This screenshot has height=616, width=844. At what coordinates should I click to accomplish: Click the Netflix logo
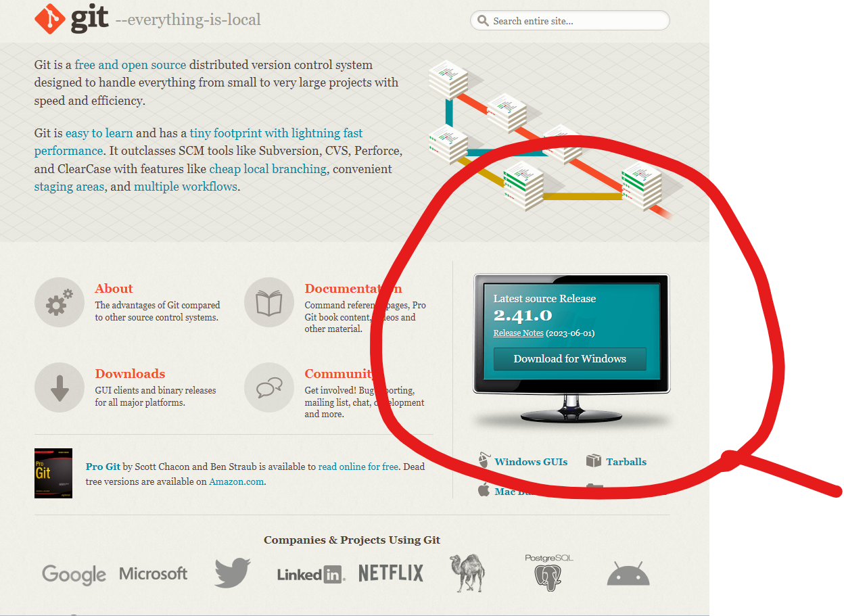tap(391, 573)
